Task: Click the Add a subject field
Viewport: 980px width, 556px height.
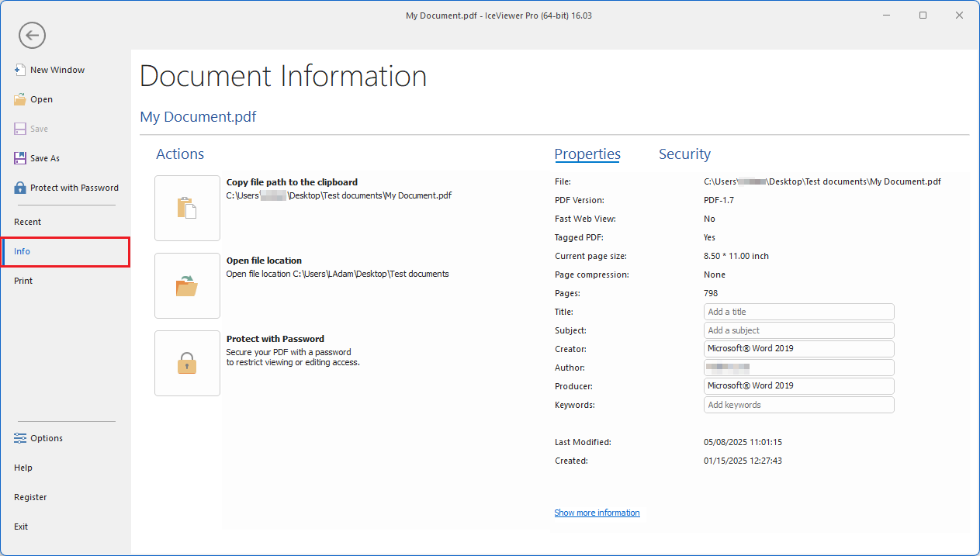Action: (x=799, y=330)
